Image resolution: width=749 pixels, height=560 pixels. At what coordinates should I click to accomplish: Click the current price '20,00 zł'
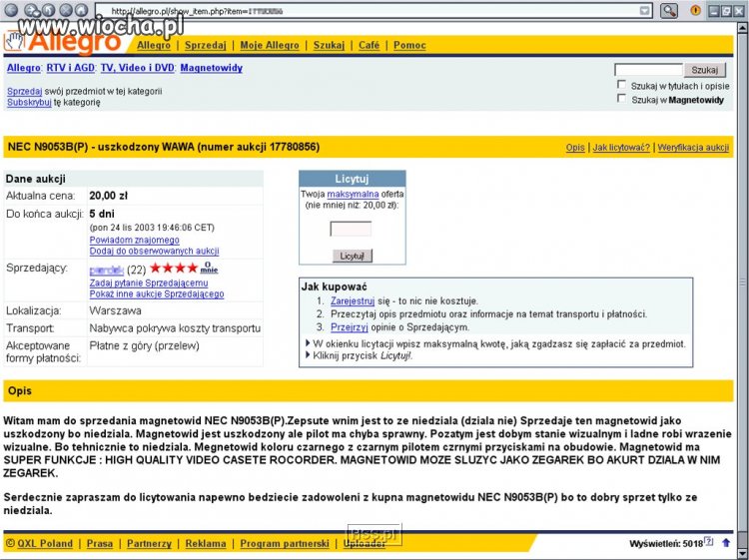(109, 196)
